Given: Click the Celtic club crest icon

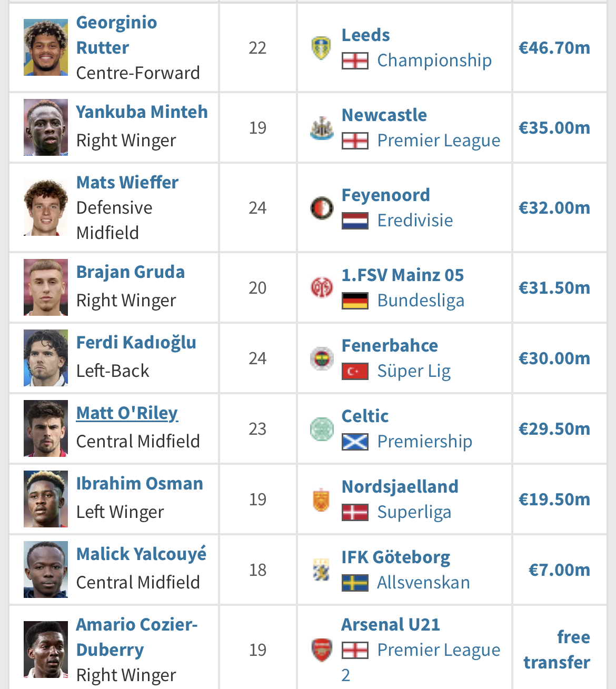Looking at the screenshot, I should [x=321, y=429].
